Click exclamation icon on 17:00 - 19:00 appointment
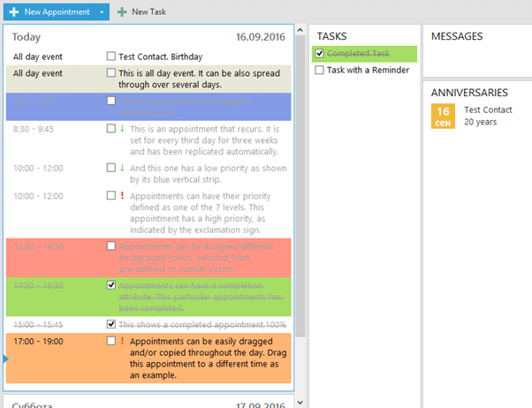532x408 pixels. point(122,341)
